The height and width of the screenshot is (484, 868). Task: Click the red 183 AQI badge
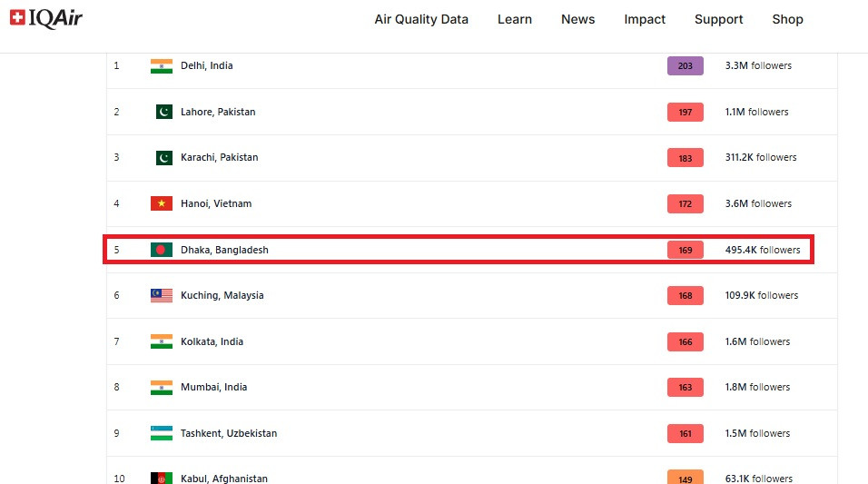(686, 158)
